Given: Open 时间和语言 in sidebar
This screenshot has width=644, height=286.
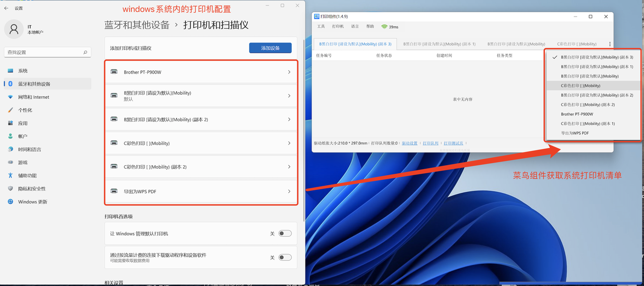Looking at the screenshot, I should (47, 150).
